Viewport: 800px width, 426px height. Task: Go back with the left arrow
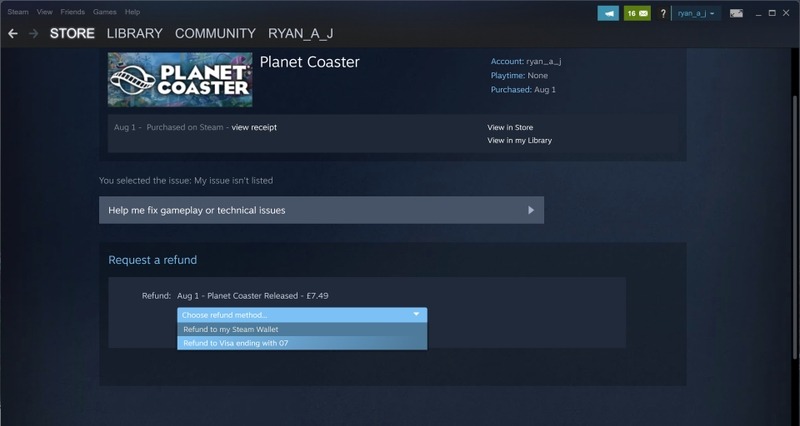coord(13,34)
